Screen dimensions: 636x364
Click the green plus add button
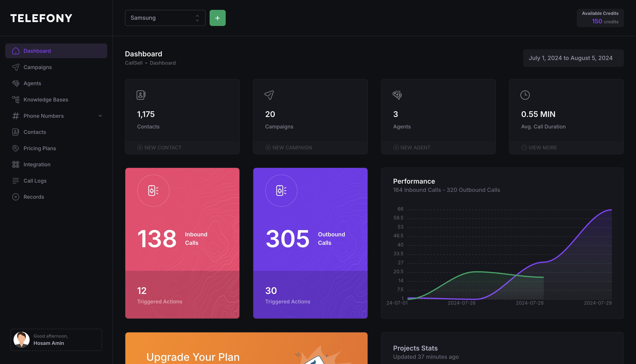click(217, 18)
